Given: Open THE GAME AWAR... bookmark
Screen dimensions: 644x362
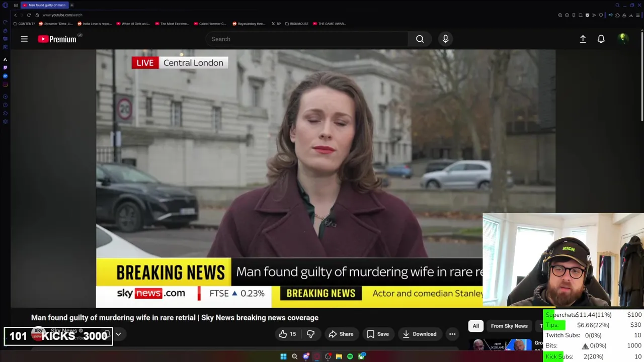Looking at the screenshot, I should coord(330,24).
